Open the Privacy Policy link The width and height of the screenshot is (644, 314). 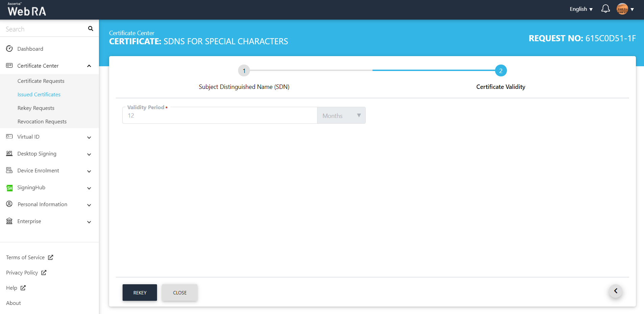22,273
